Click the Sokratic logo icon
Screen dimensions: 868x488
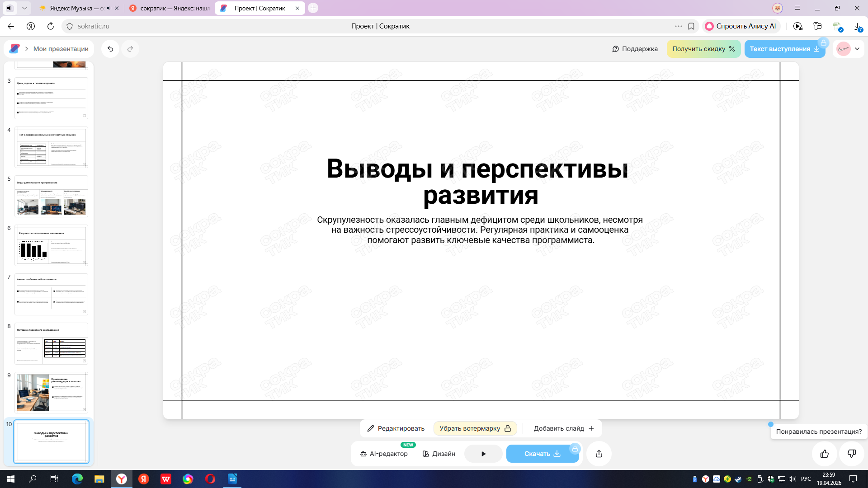[14, 49]
